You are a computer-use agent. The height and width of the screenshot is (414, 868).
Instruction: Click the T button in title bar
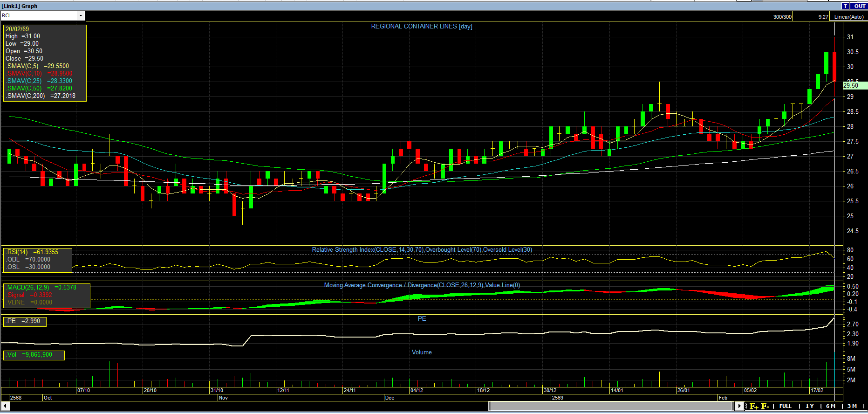846,6
